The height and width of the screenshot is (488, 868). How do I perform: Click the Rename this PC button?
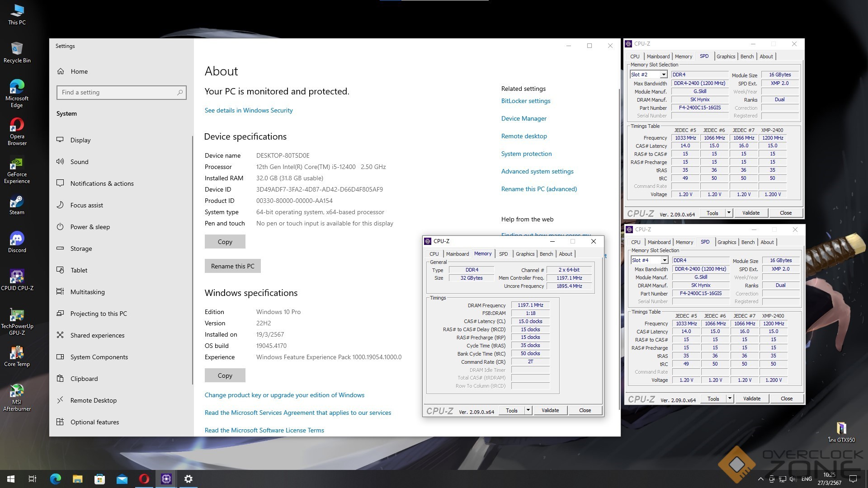click(232, 266)
